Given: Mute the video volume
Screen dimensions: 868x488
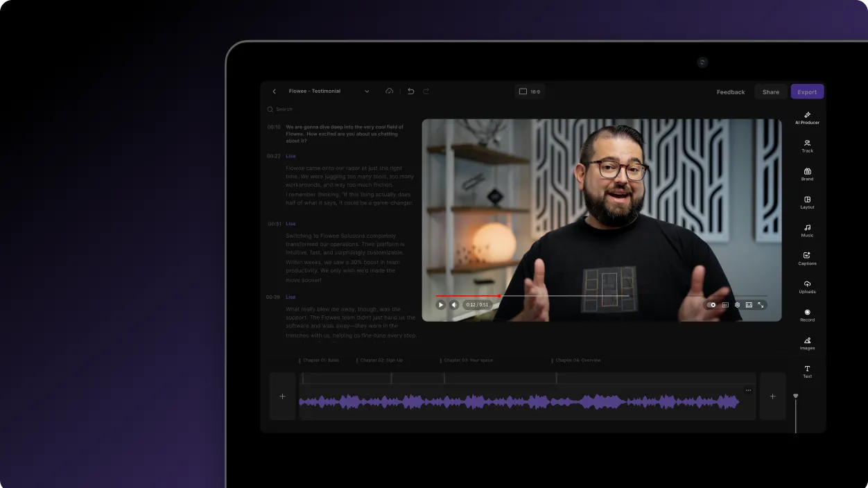Looking at the screenshot, I should tap(453, 304).
